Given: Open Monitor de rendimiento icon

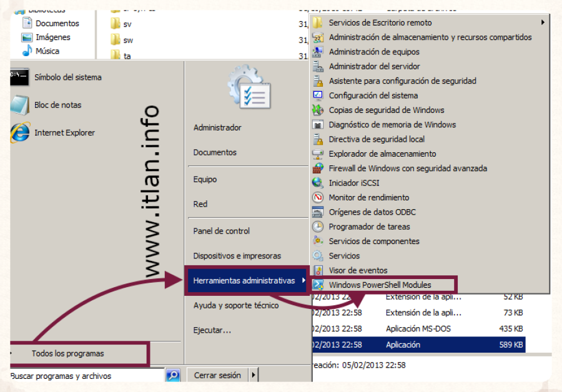Looking at the screenshot, I should click(x=318, y=197).
